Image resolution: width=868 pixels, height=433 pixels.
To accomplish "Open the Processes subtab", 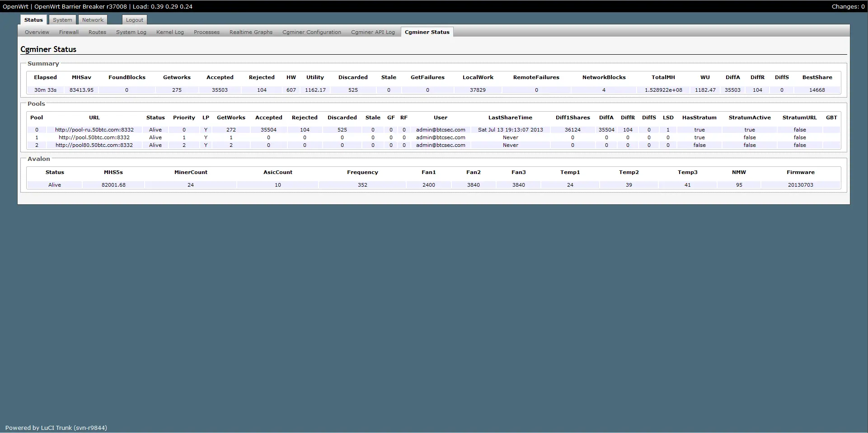I will (x=206, y=32).
